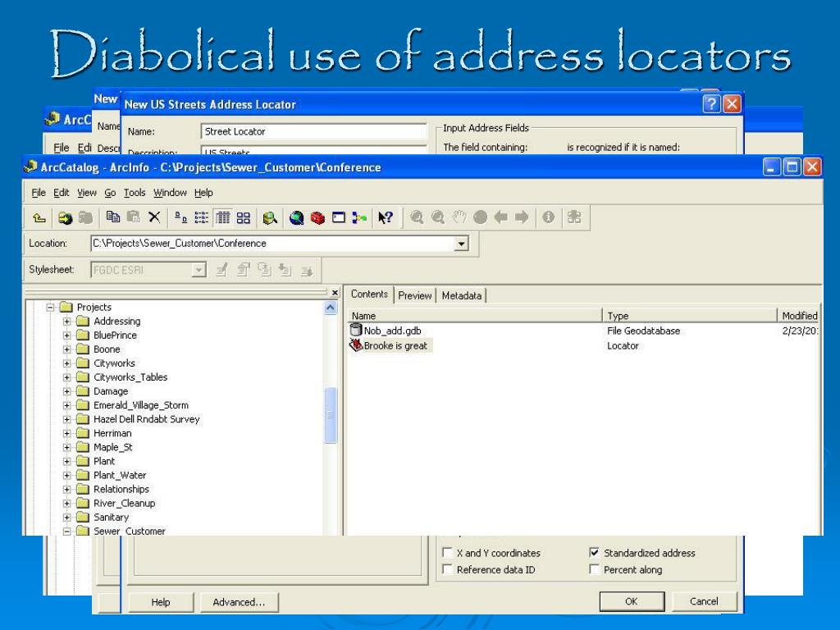The height and width of the screenshot is (630, 840).
Task: Open the View menu
Action: coord(87,193)
